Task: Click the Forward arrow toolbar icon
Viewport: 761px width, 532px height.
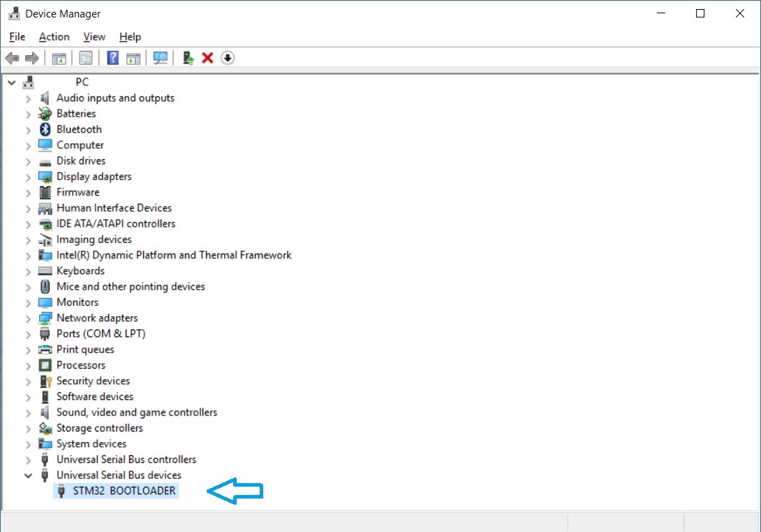Action: (32, 58)
